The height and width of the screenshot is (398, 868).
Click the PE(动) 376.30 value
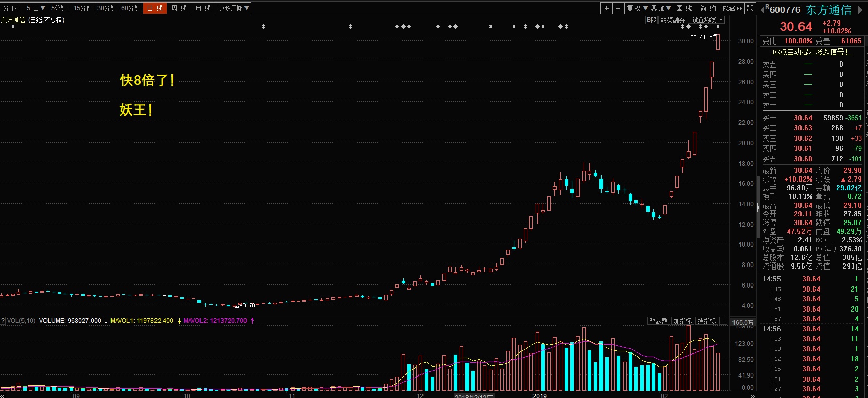point(851,249)
